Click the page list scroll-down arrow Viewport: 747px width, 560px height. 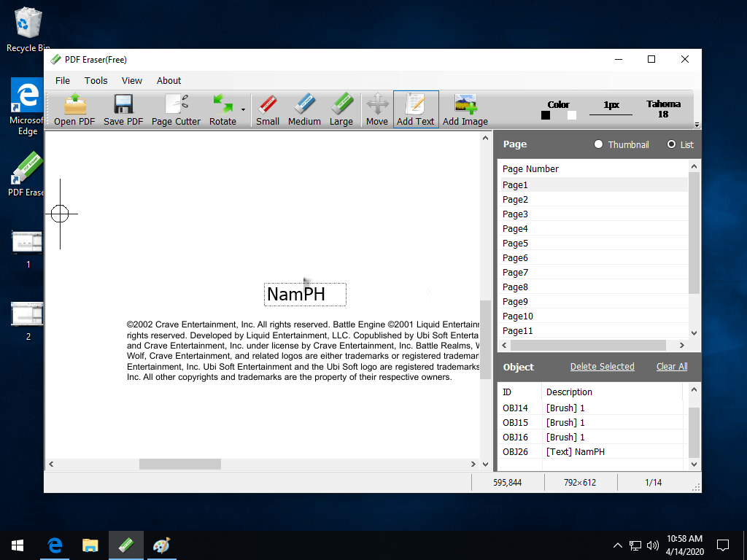click(694, 333)
